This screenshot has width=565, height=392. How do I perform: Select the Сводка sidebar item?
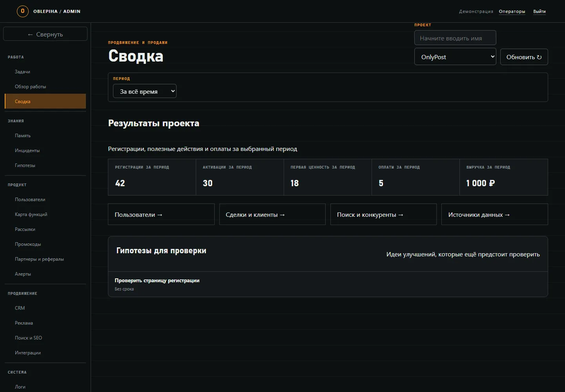[45, 102]
